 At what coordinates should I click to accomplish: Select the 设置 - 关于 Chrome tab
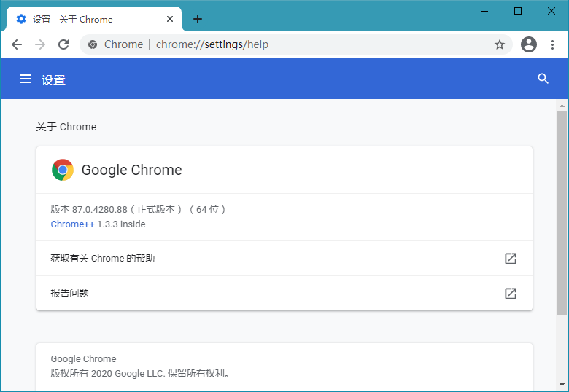[94, 19]
